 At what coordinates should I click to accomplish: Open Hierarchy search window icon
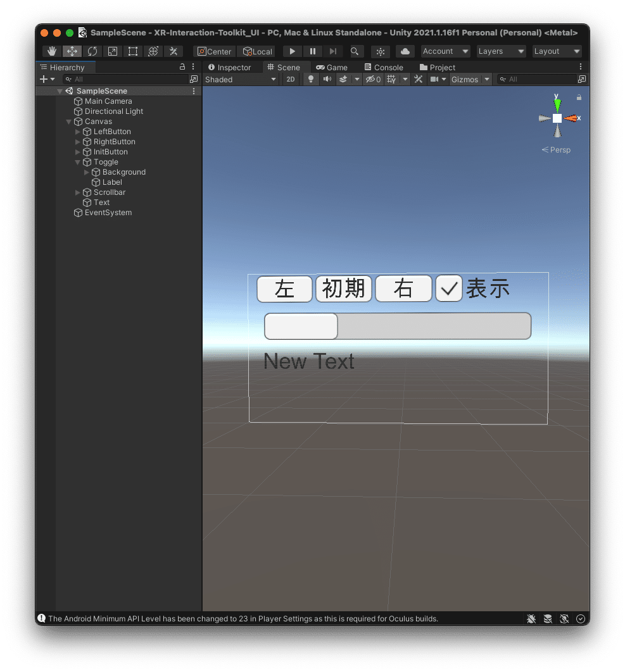(194, 79)
